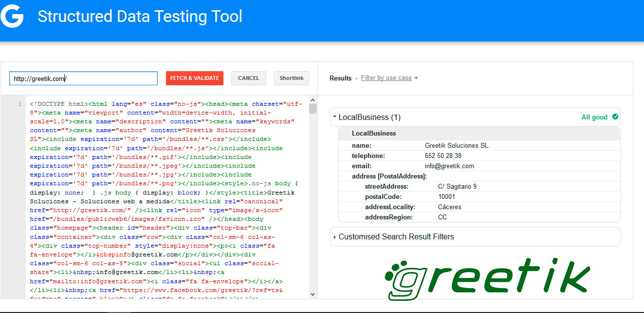Click the email: field label
The height and width of the screenshot is (313, 644).
(x=362, y=166)
